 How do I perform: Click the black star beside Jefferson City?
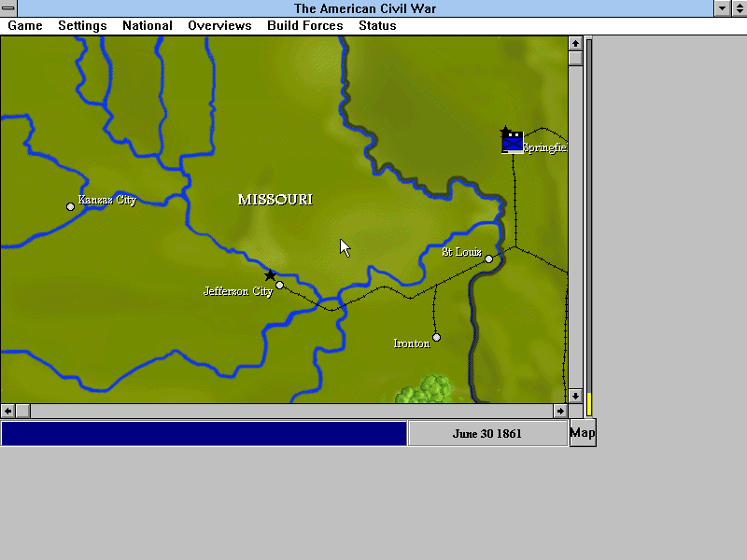click(x=271, y=275)
